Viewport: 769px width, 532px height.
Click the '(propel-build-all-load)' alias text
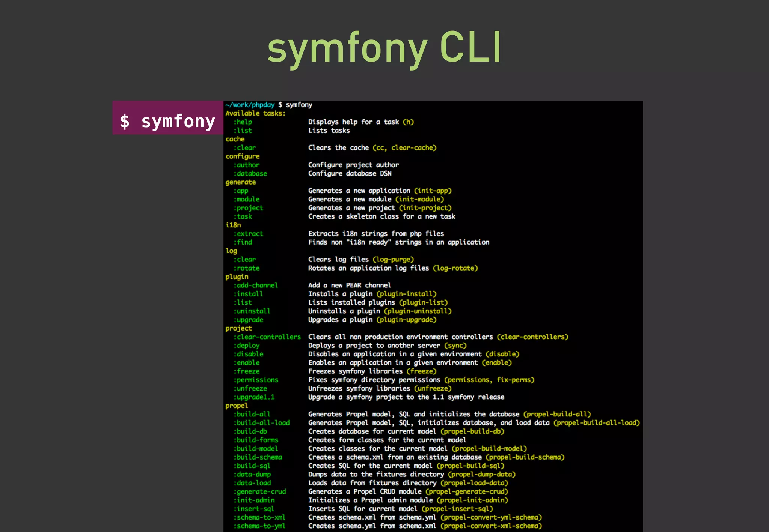coord(597,423)
